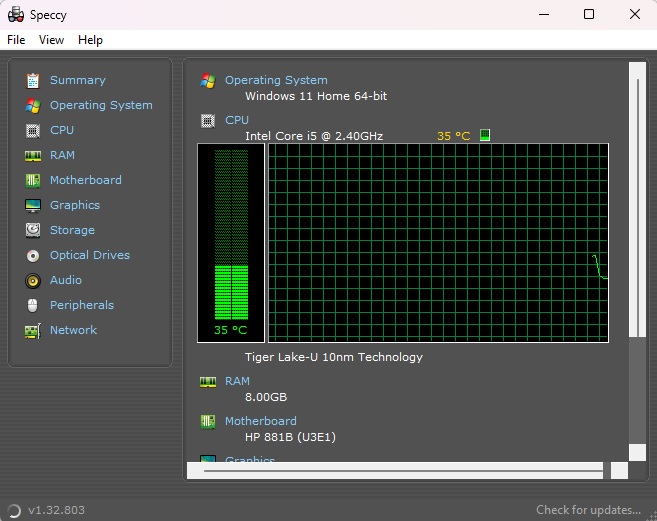Click the RAM heading in main panel

237,381
